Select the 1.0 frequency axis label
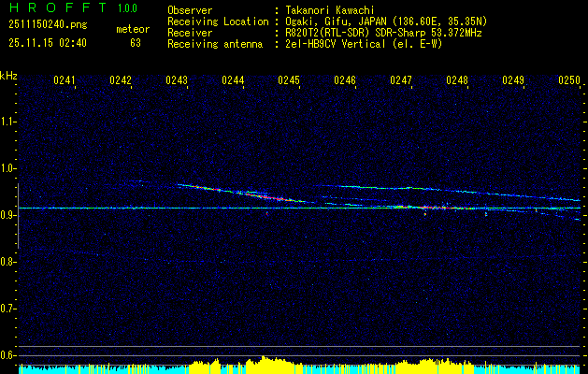The image size is (588, 374). tap(8, 168)
